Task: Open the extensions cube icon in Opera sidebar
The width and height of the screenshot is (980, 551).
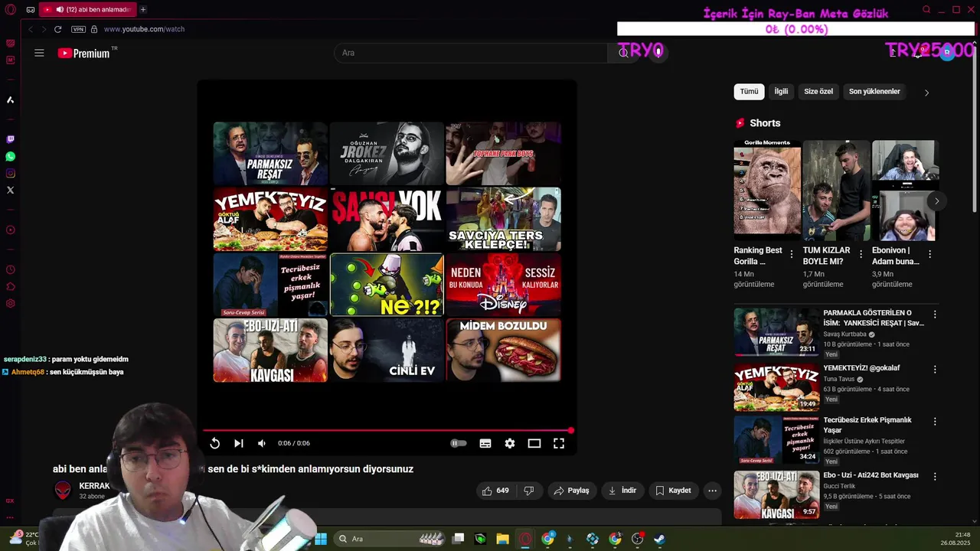Action: [x=10, y=286]
